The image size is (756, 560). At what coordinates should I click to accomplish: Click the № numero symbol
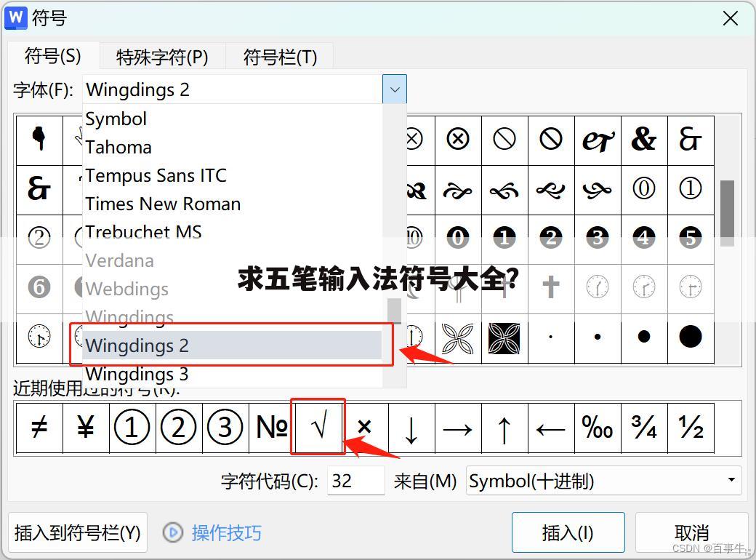[x=270, y=429]
